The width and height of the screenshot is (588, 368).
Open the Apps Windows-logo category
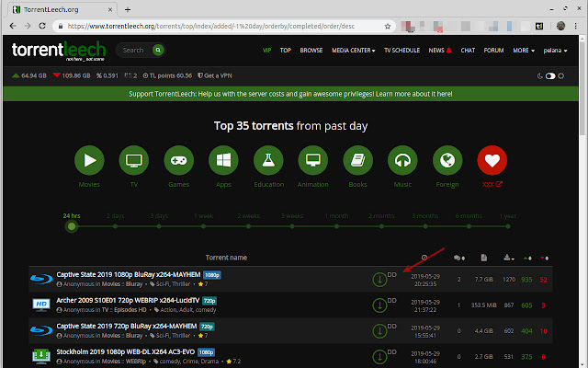(x=223, y=160)
